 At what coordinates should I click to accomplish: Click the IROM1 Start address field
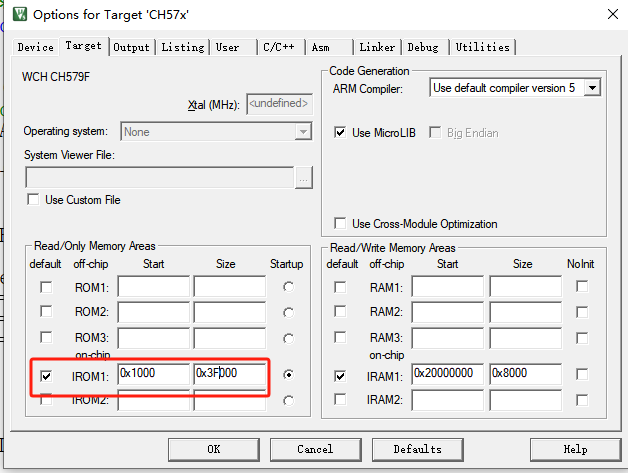point(153,374)
